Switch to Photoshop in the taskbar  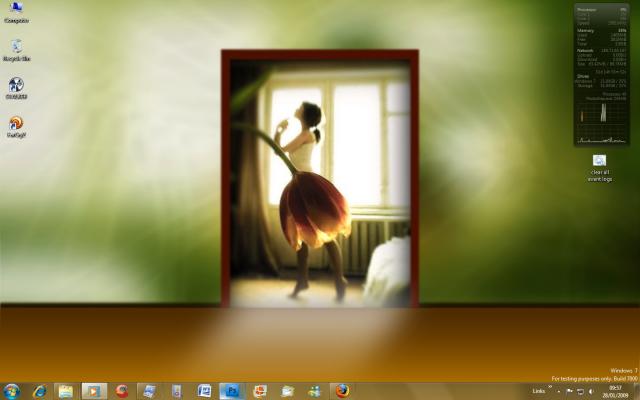click(232, 391)
